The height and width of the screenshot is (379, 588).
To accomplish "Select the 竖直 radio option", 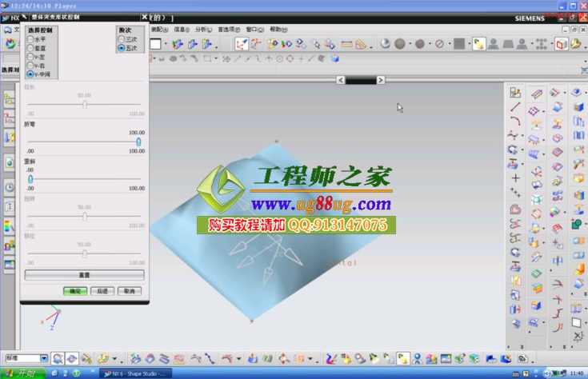I will (30, 48).
